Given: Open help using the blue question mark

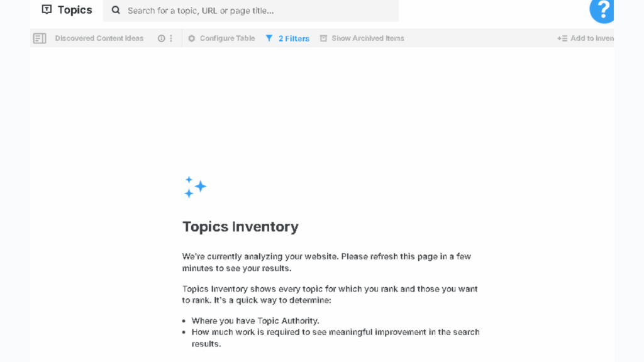Looking at the screenshot, I should [602, 11].
